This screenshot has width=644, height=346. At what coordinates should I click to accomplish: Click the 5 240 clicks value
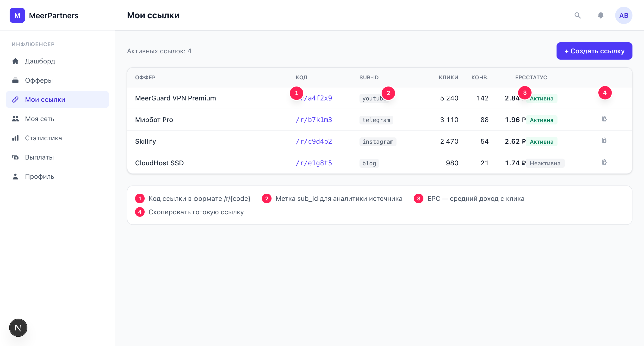click(449, 98)
